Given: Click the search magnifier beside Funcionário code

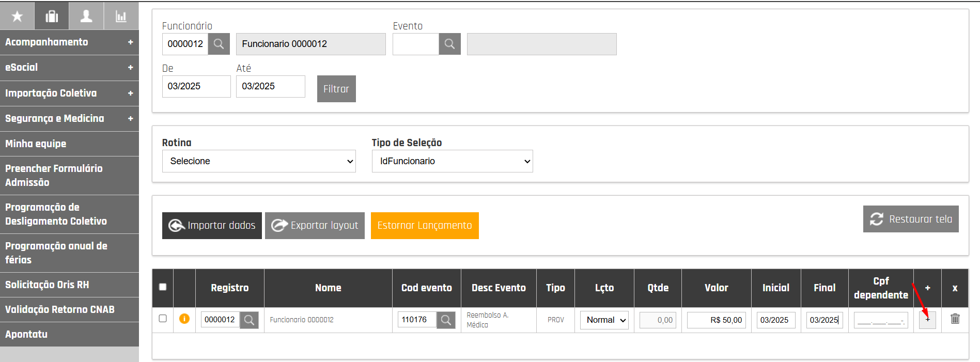Looking at the screenshot, I should pos(219,44).
